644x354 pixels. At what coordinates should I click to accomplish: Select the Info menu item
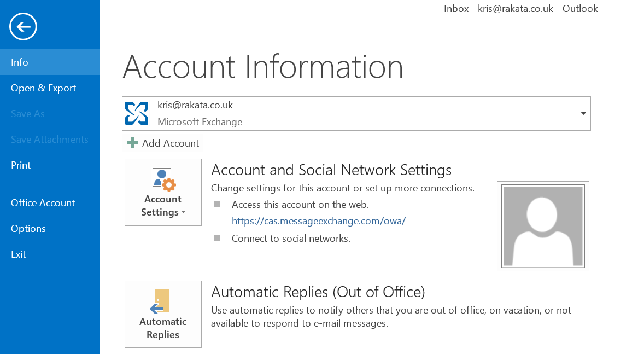coord(50,62)
